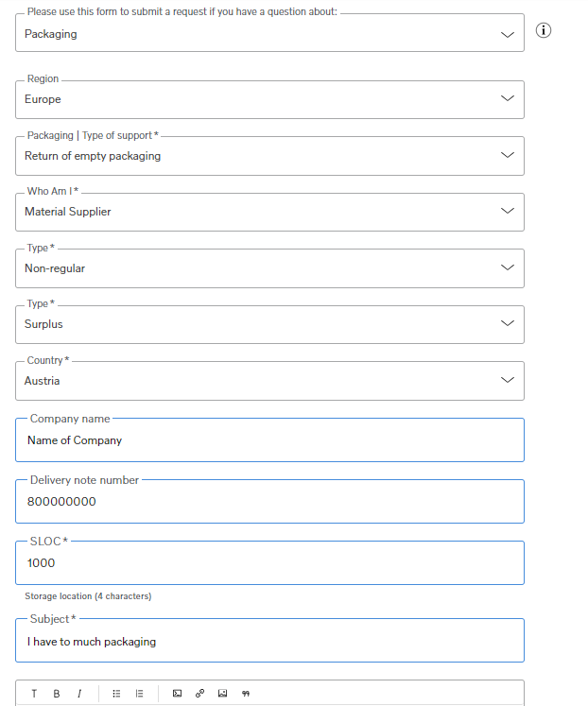
Task: Expand the Region dropdown set to Europe
Action: [x=269, y=99]
